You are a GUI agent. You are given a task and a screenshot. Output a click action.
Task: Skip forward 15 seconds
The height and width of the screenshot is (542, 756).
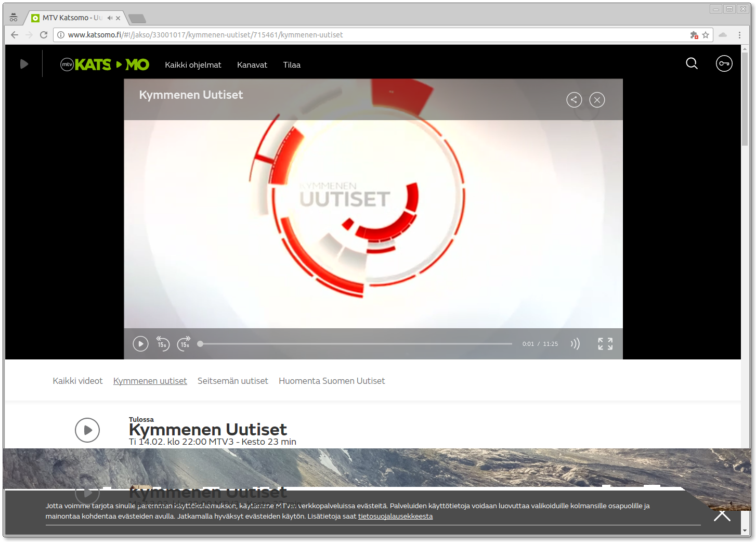[184, 344]
